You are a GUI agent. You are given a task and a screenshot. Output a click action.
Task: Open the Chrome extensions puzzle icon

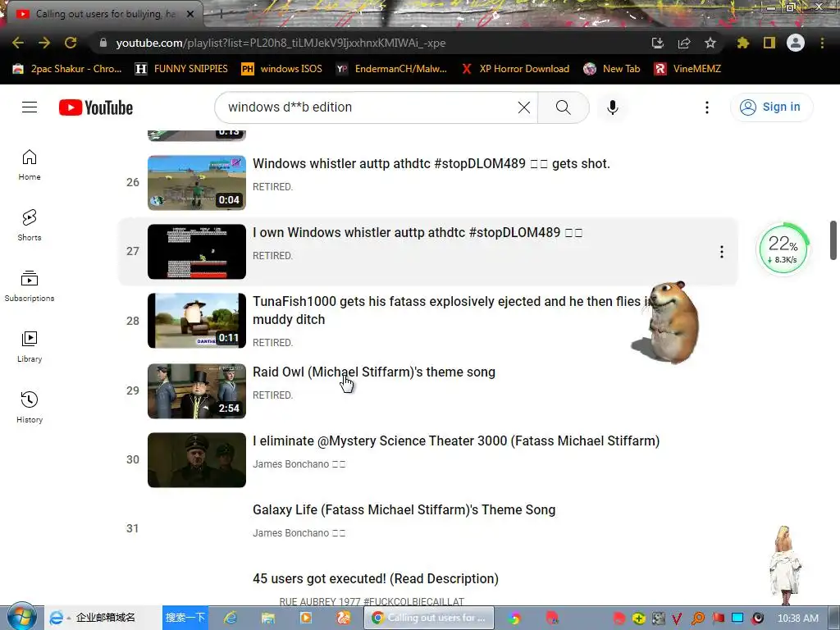tap(742, 43)
